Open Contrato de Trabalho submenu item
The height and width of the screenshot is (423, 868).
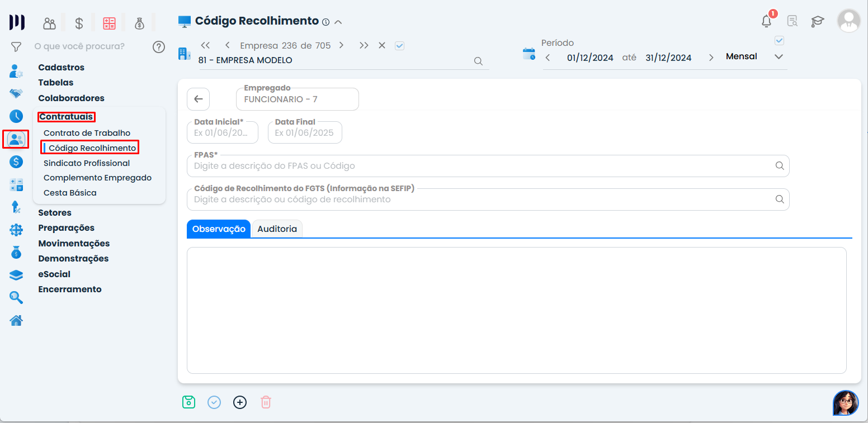point(87,133)
